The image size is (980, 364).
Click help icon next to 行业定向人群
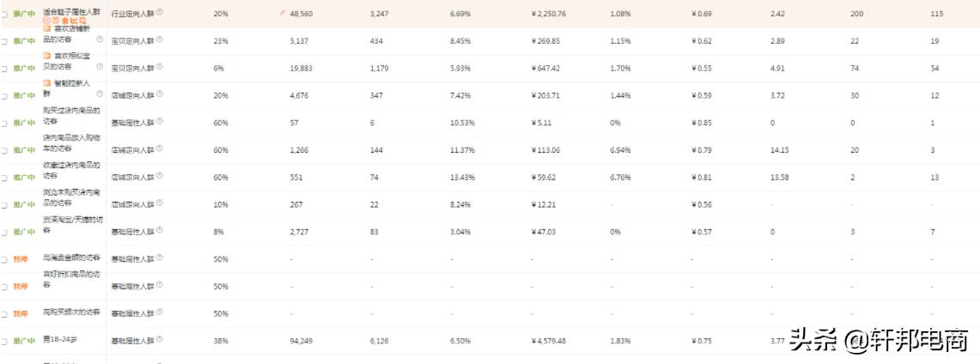pyautogui.click(x=161, y=13)
